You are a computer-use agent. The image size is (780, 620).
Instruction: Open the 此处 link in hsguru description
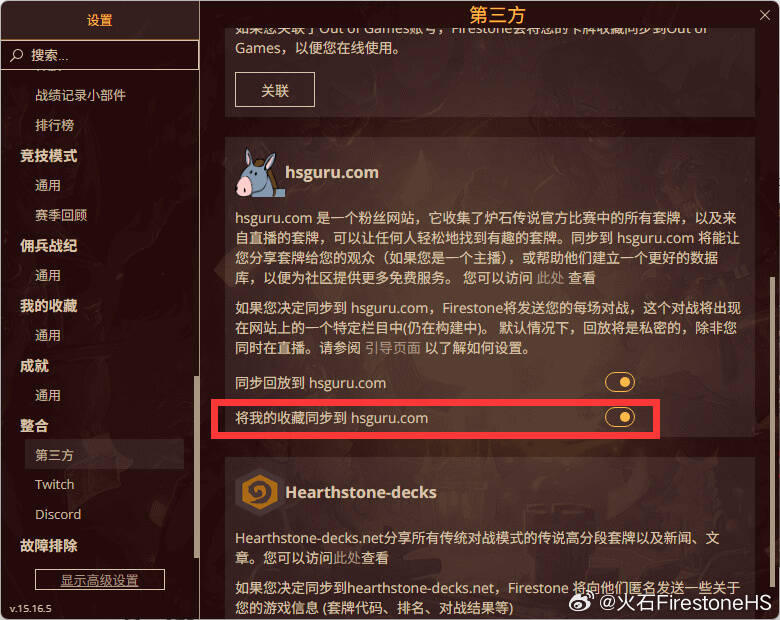pos(550,278)
